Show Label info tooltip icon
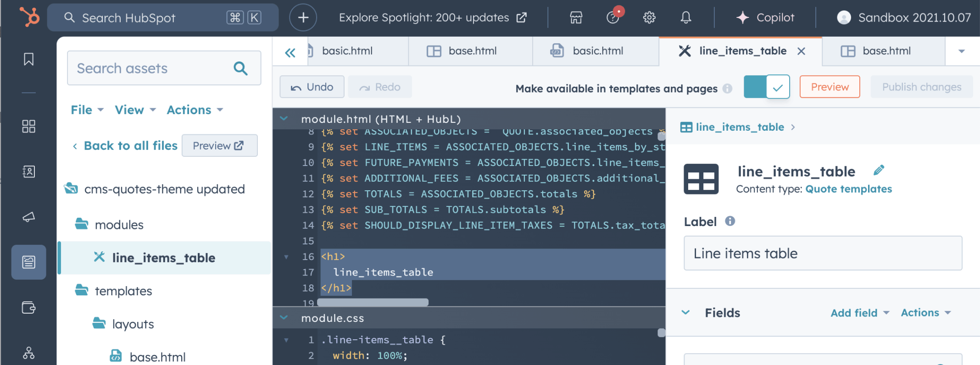Screen dimensions: 980x365 [730, 221]
